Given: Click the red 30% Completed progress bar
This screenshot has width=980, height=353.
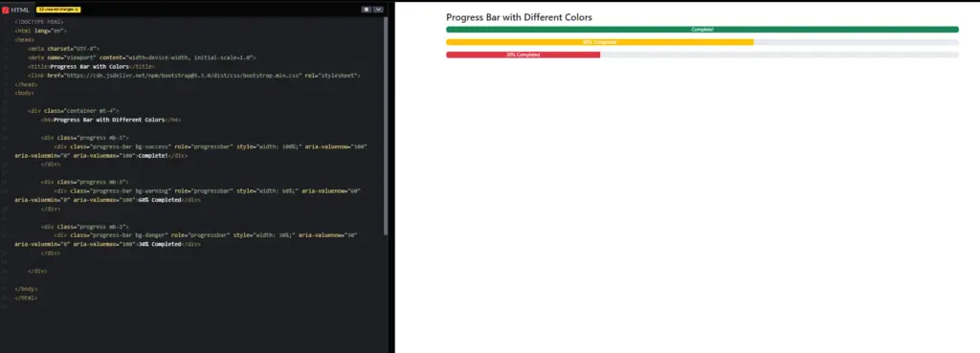Looking at the screenshot, I should 523,55.
